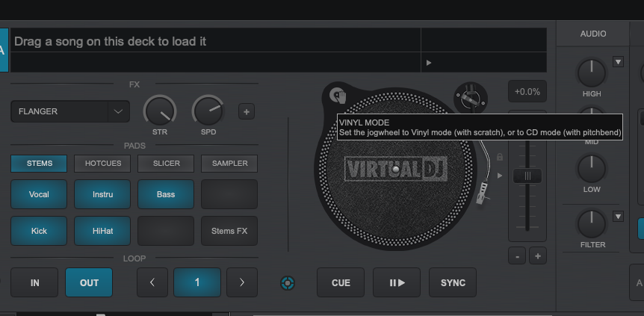Image resolution: width=644 pixels, height=316 pixels.
Task: Toggle the Vinyl mode hand icon
Action: [338, 96]
